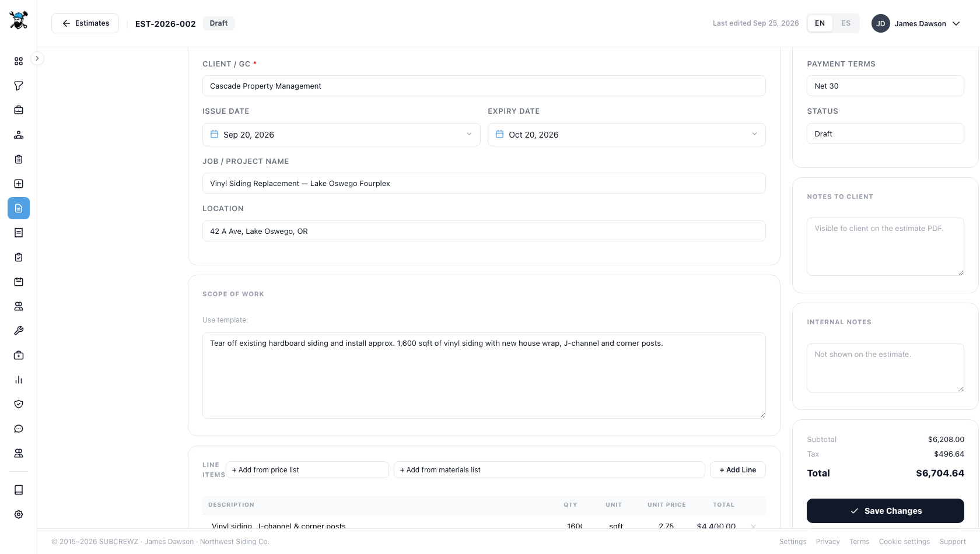Go back to Estimates

pos(85,23)
